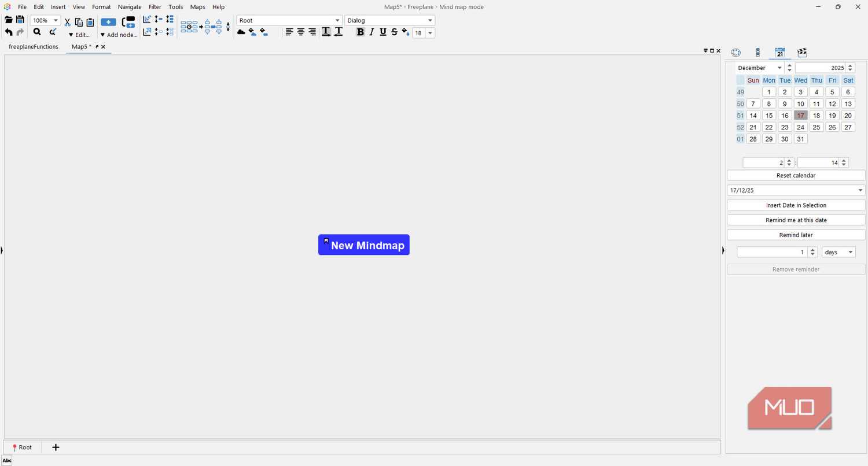Apply cloud to the node
Viewport: 868px width, 466px height.
click(x=241, y=32)
